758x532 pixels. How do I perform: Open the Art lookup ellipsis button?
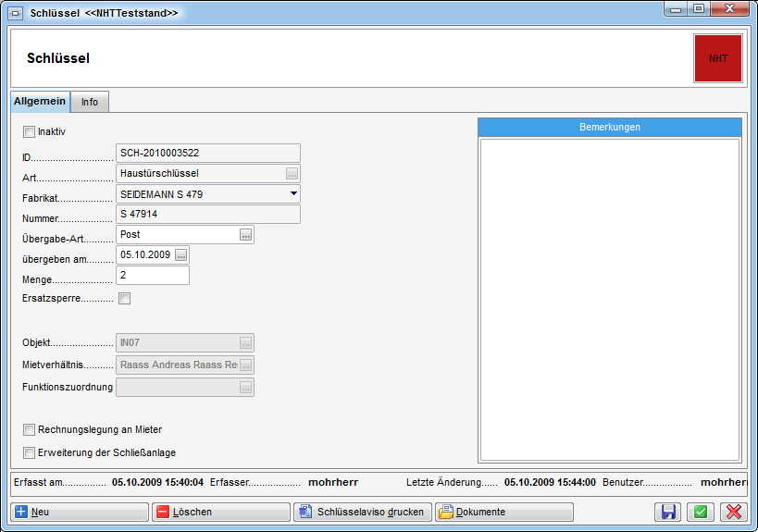coord(292,173)
